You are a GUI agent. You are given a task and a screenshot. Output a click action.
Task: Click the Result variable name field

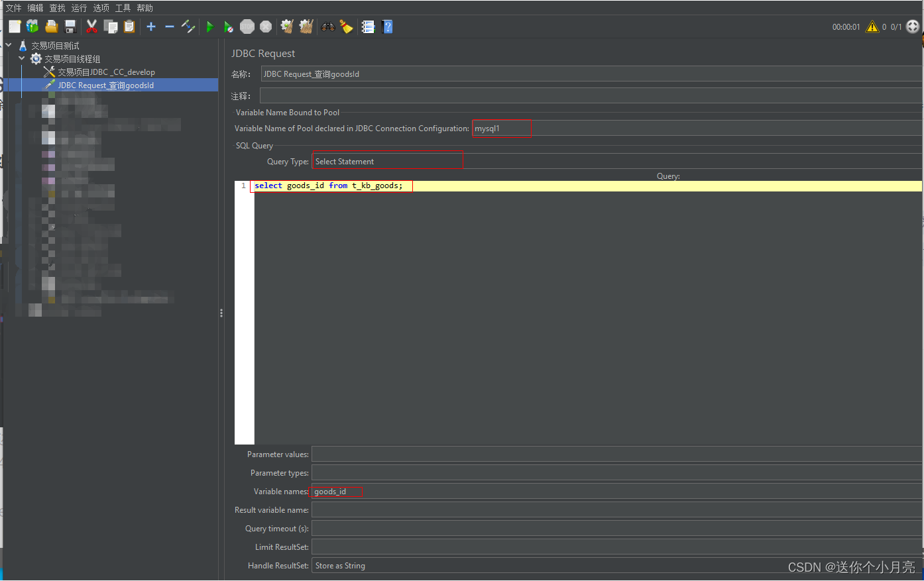pyautogui.click(x=617, y=509)
